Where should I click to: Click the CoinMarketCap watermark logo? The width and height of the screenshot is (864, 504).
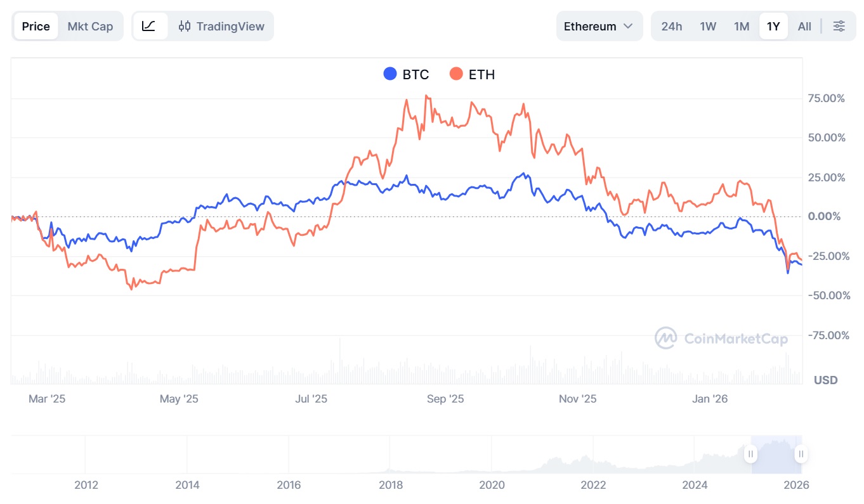[x=722, y=338]
